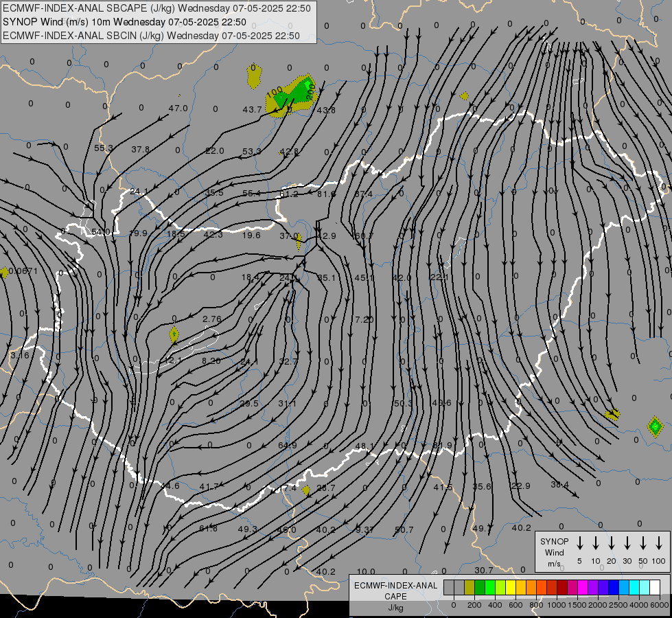The height and width of the screenshot is (618, 672).
Task: Click the 28.7 value on map
Action: tap(326, 488)
